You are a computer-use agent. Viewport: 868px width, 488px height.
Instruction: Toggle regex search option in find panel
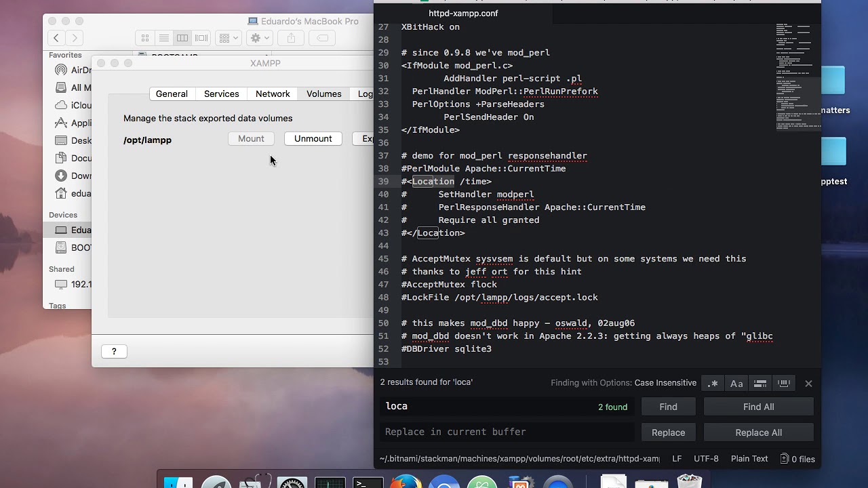713,384
